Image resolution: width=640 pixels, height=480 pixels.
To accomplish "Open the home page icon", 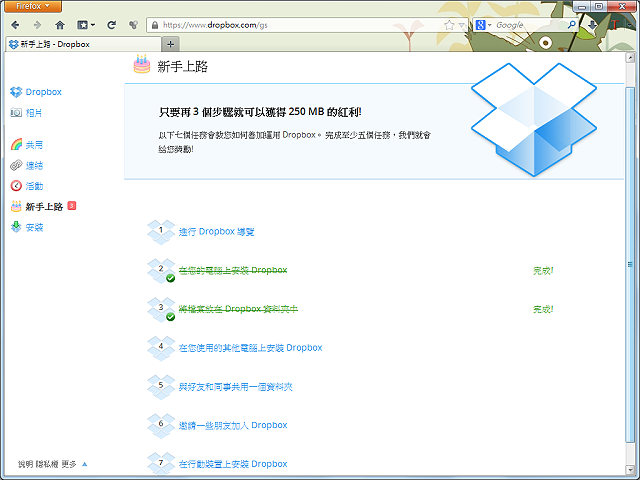I will (60, 25).
